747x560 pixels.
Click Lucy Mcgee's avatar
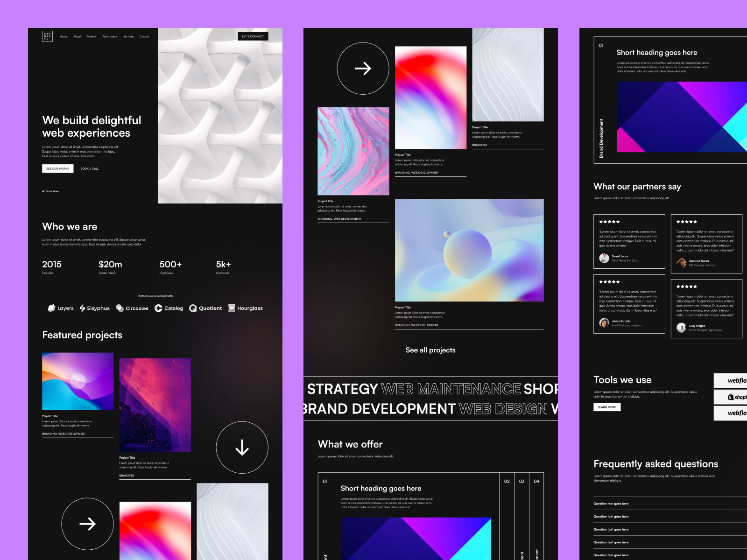tap(681, 328)
